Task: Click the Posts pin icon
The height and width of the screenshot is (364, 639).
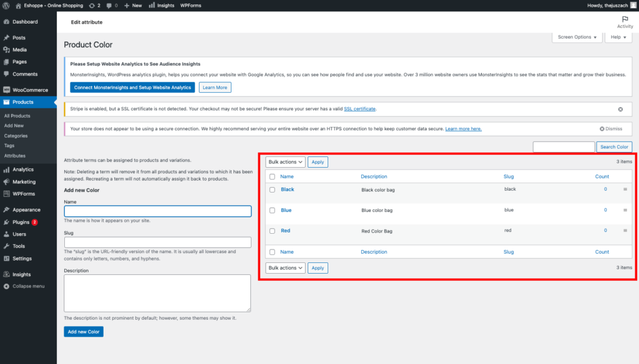Action: click(x=6, y=37)
